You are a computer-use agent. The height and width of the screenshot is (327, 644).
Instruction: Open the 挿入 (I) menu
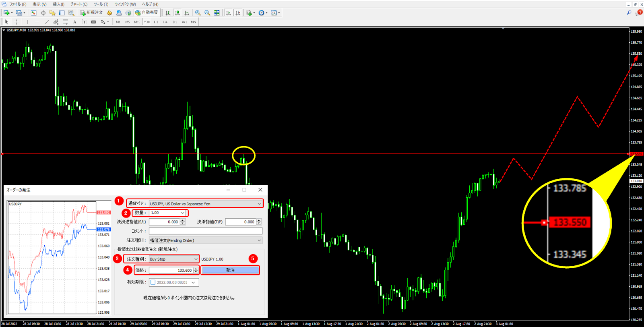[x=58, y=4]
